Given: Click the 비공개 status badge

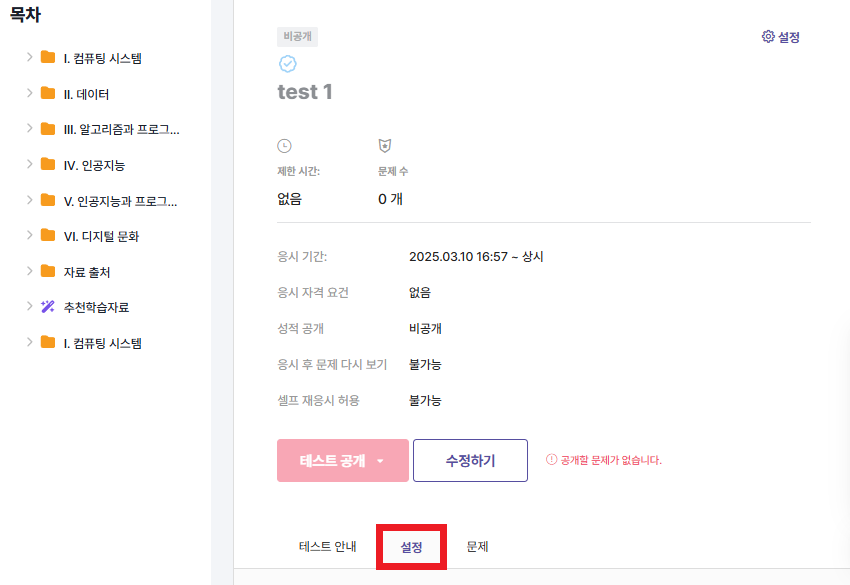Looking at the screenshot, I should [x=297, y=36].
